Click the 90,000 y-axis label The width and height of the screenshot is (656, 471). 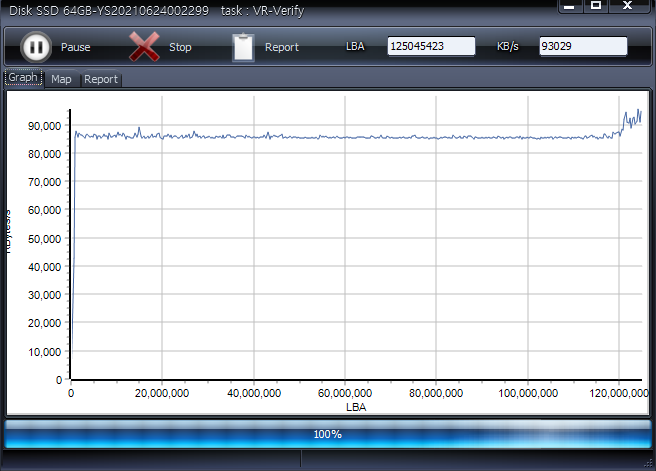pos(44,126)
